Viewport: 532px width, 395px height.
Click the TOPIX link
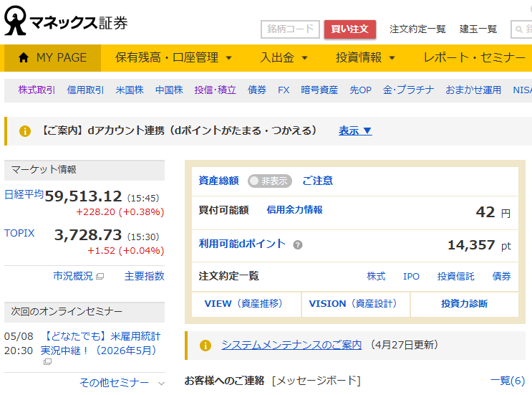click(x=19, y=233)
